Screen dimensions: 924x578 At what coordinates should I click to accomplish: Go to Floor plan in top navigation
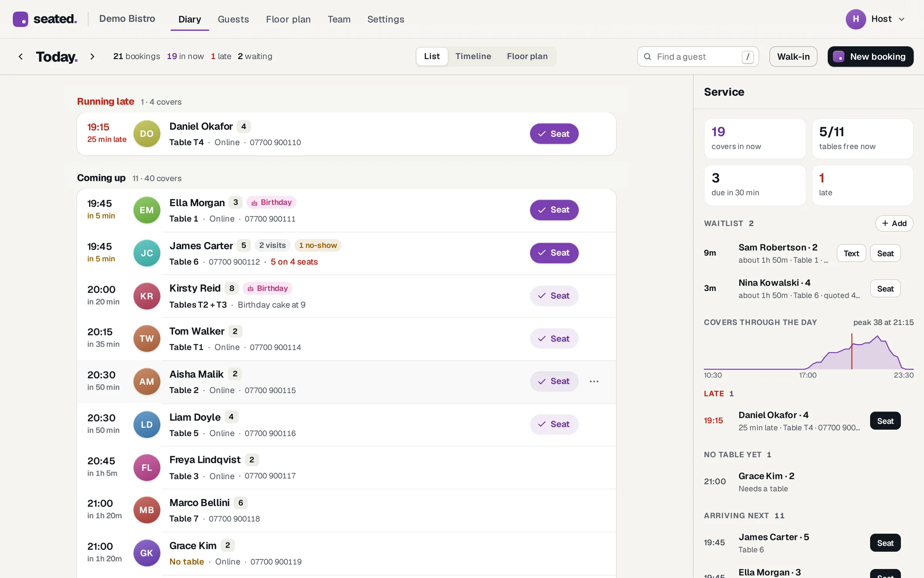[288, 19]
